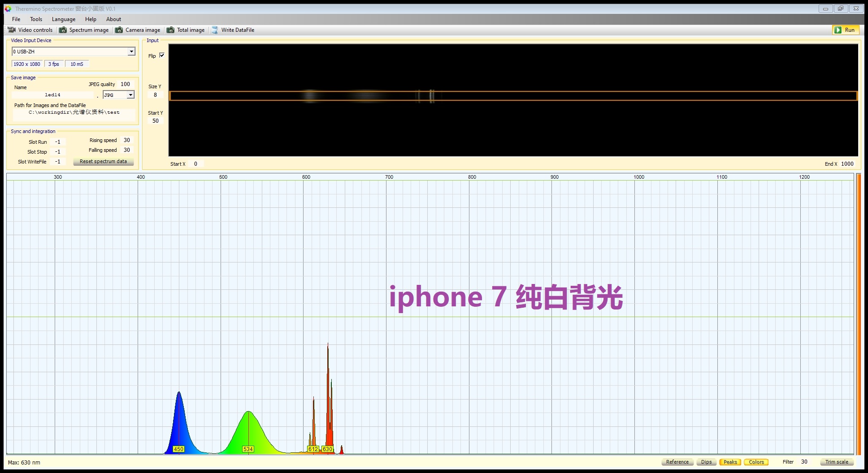Click the Theremino app icon in title bar
This screenshot has height=473, width=868.
click(x=8, y=9)
